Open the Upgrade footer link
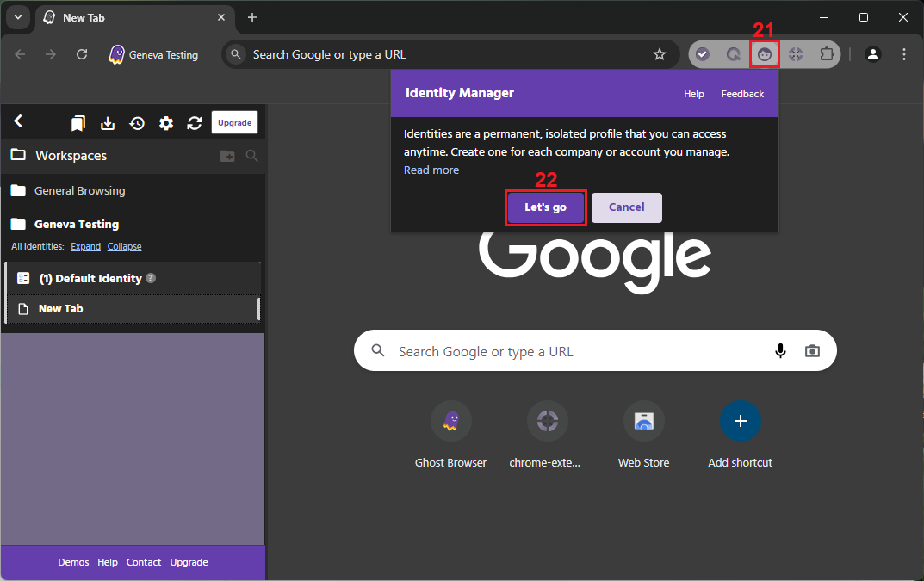The width and height of the screenshot is (924, 581). pyautogui.click(x=189, y=562)
